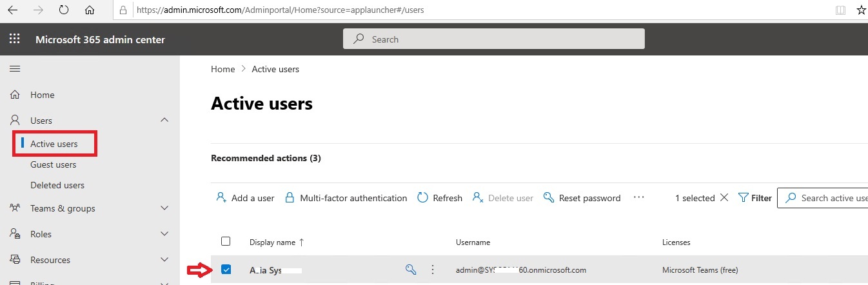Viewport: 868px width, 285px height.
Task: Click the admin onmicrosoft.com username cell
Action: pyautogui.click(x=521, y=270)
